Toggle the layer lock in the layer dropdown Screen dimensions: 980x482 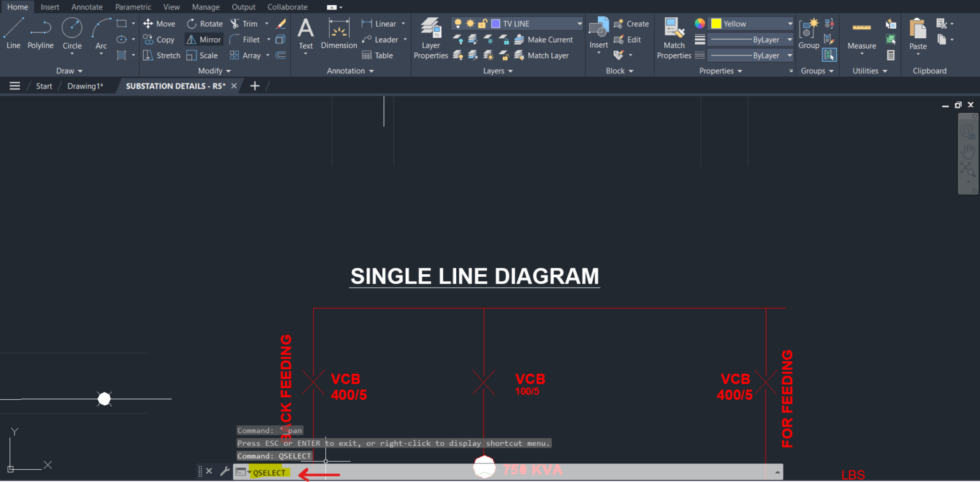point(483,23)
